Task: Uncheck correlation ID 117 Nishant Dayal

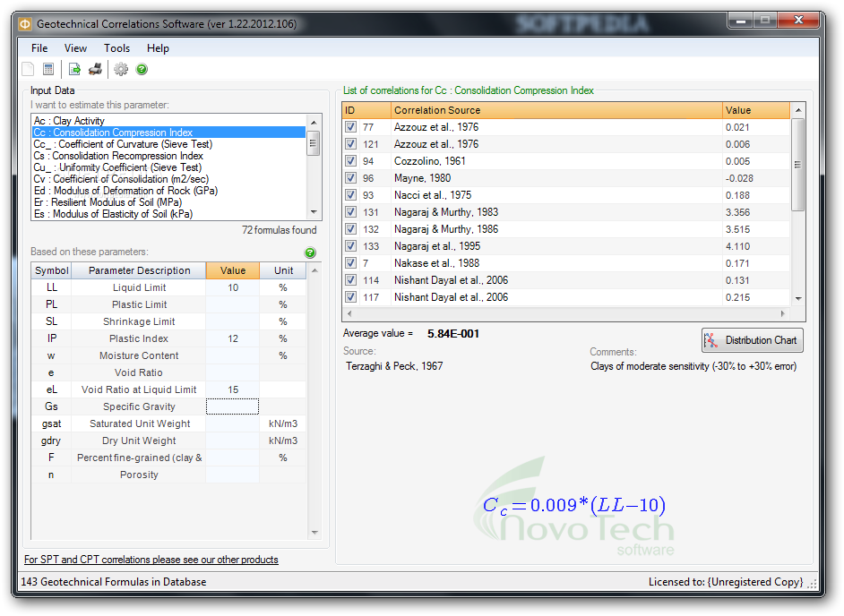Action: coord(351,297)
